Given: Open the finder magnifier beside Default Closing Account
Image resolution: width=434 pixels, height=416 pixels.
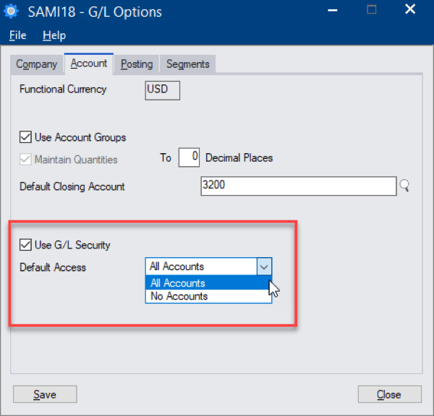Looking at the screenshot, I should (x=404, y=186).
